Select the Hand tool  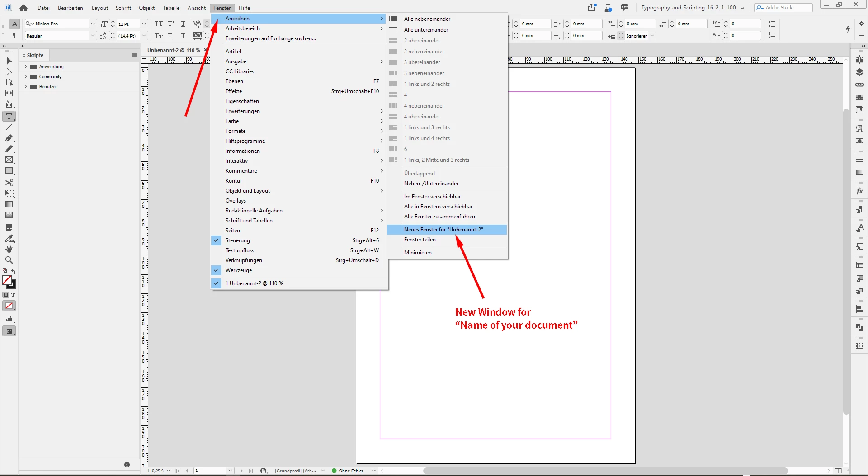pyautogui.click(x=9, y=249)
